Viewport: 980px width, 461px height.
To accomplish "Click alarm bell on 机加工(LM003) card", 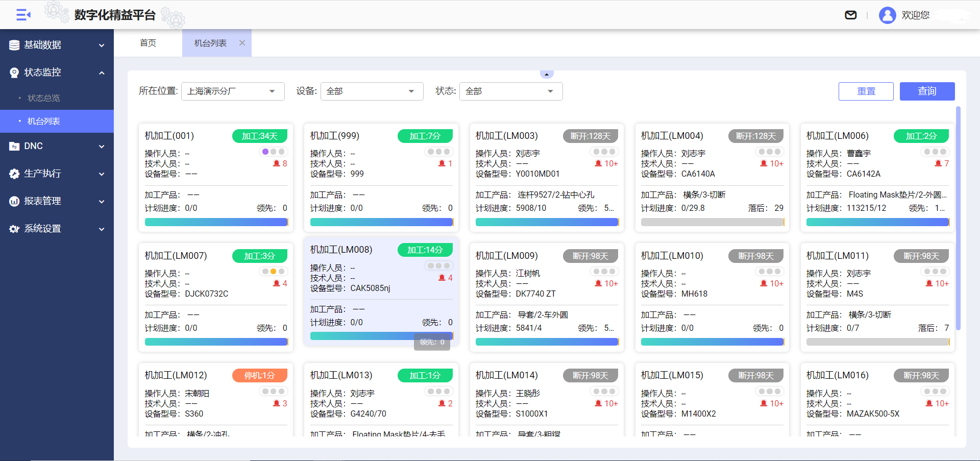I will click(x=598, y=163).
